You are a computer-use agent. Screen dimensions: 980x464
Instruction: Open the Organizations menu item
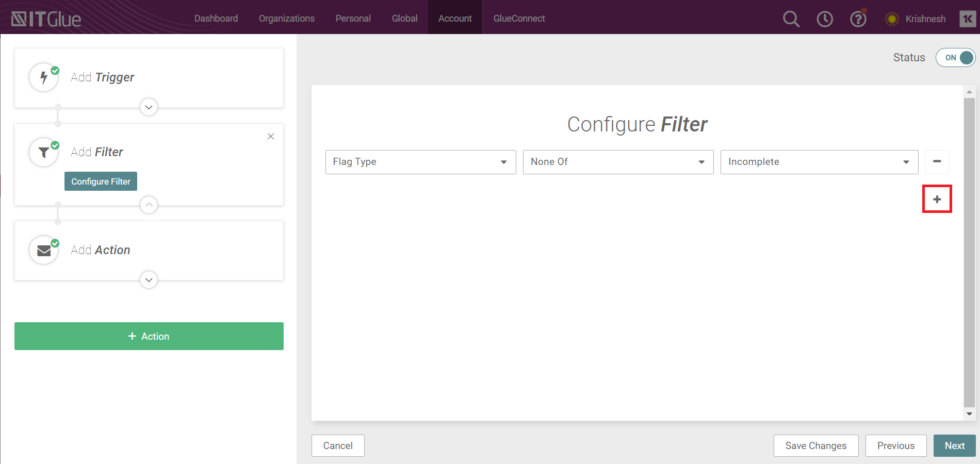(x=287, y=19)
